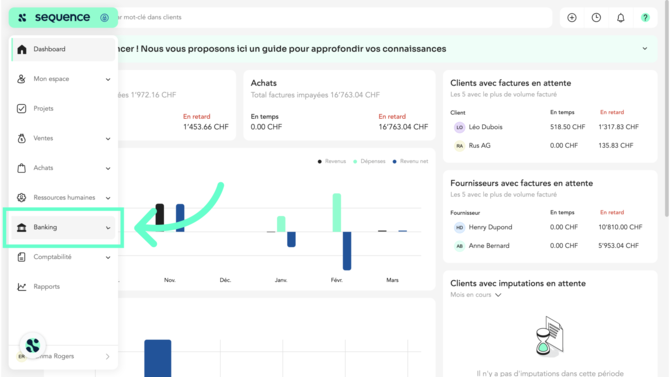Open the clock time-tracking icon
This screenshot has width=670, height=377.
click(x=596, y=18)
